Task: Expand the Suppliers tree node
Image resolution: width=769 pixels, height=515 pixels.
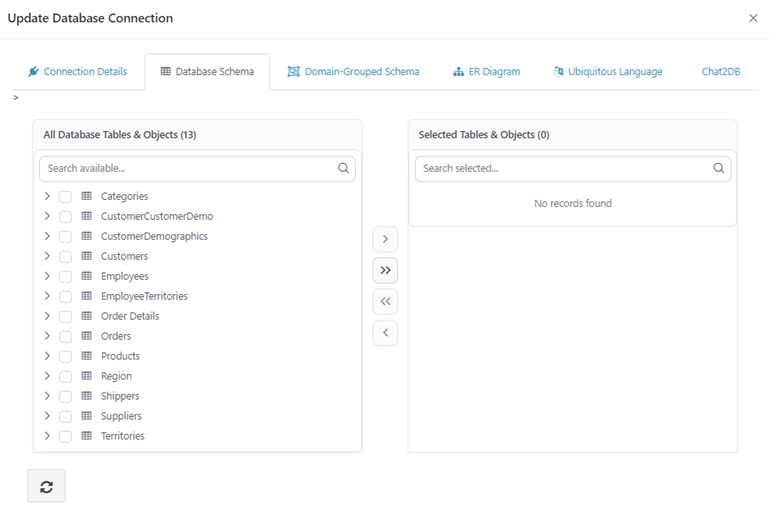Action: [47, 415]
